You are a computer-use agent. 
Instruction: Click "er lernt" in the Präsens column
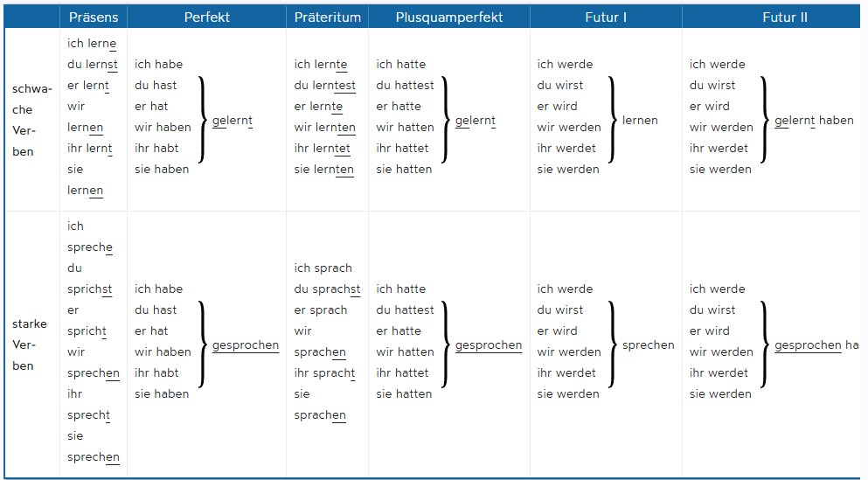coord(88,86)
